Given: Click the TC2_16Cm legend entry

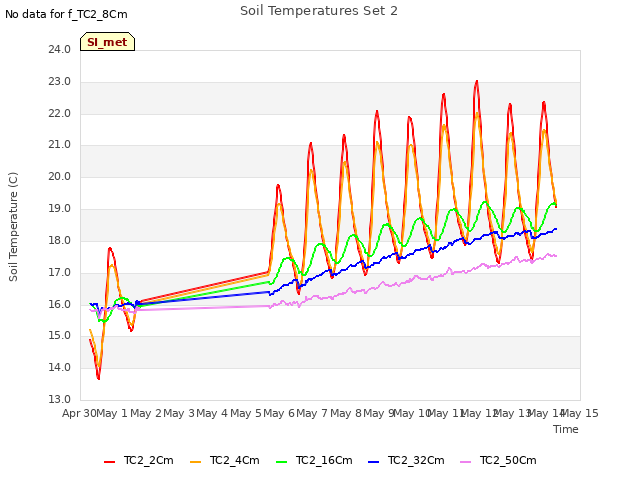Looking at the screenshot, I should pyautogui.click(x=314, y=460).
